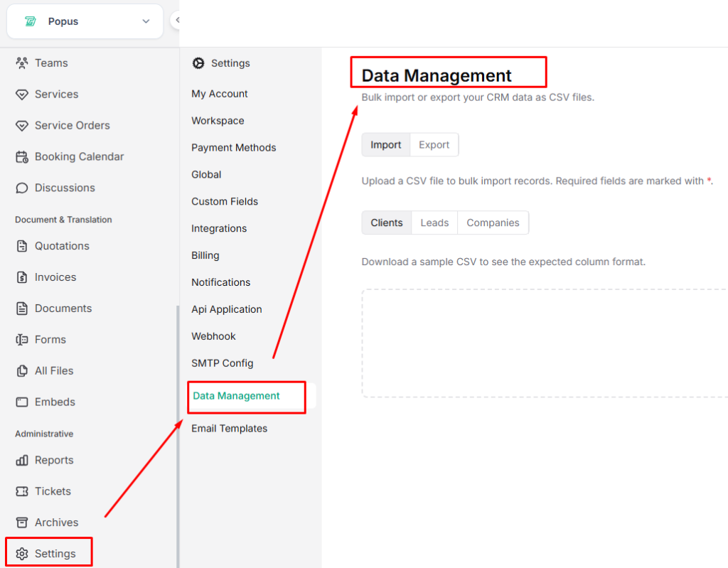728x568 pixels.
Task: Open Email Templates settings page
Action: (229, 429)
